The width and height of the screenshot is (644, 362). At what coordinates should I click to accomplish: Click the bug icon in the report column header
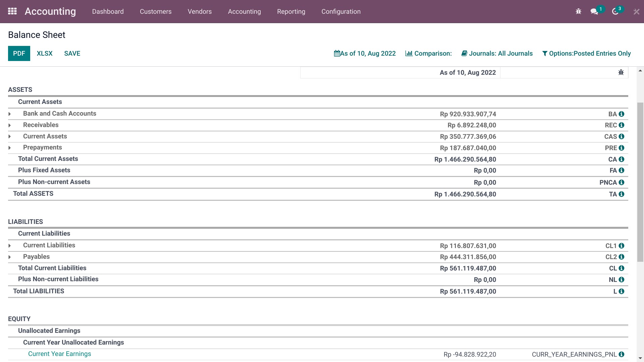coord(621,72)
